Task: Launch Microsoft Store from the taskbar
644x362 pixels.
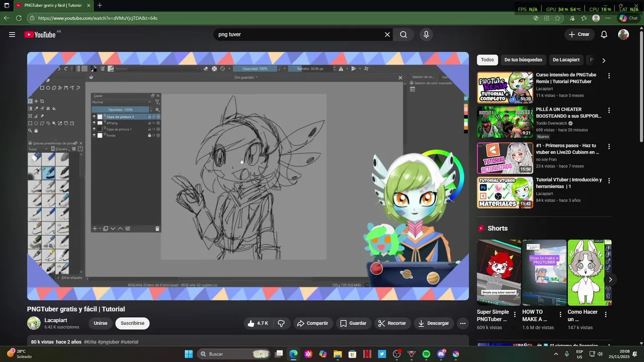Action: pos(352,354)
